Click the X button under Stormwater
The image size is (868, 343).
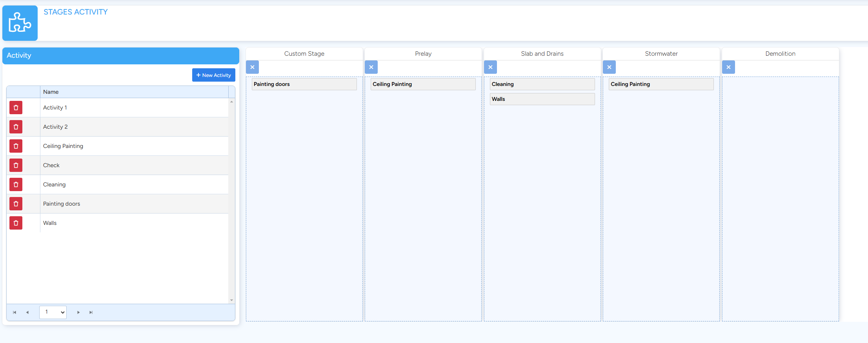[x=609, y=67]
